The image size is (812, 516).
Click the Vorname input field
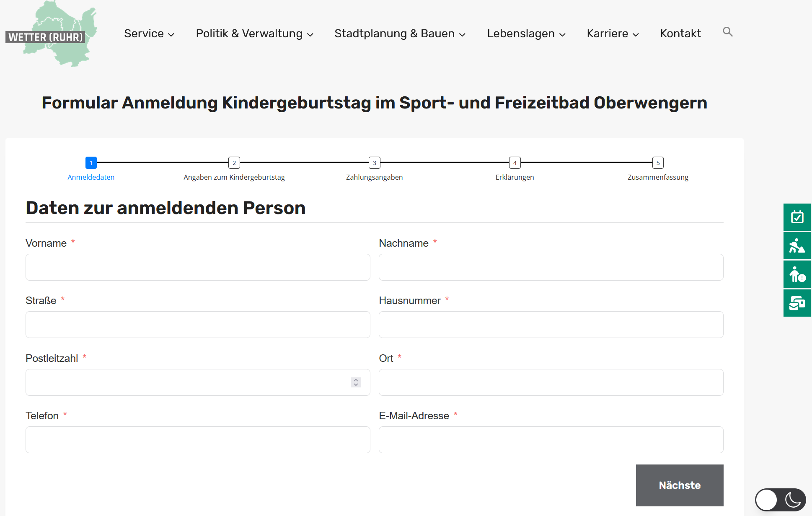(198, 267)
